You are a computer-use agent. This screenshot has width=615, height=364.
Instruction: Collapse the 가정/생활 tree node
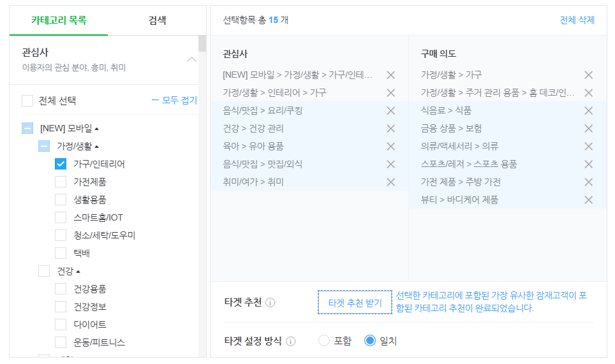(96, 147)
